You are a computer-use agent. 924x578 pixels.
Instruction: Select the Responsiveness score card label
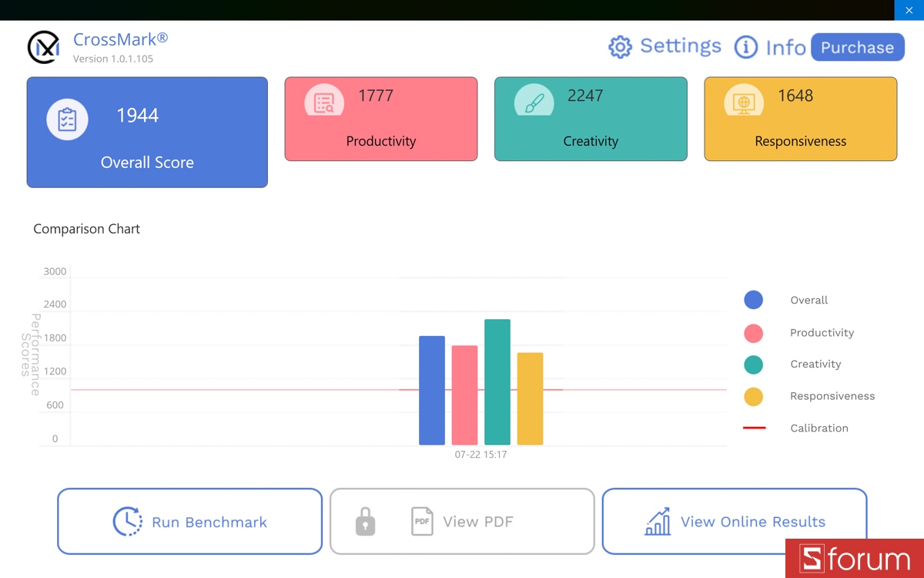pos(801,141)
